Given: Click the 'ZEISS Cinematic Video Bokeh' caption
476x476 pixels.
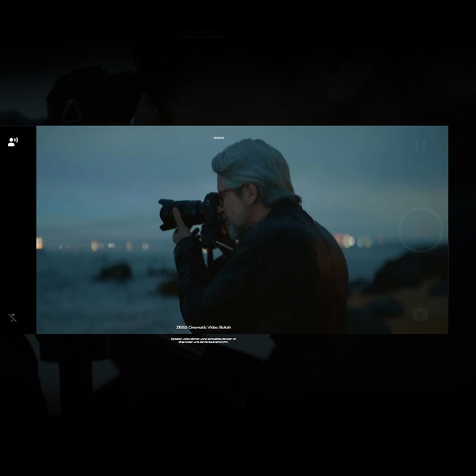Looking at the screenshot, I should tap(203, 327).
